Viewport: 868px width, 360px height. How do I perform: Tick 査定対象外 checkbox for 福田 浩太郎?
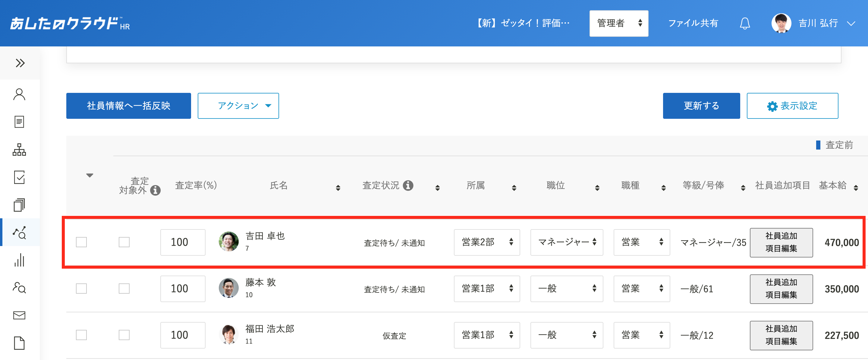click(124, 335)
